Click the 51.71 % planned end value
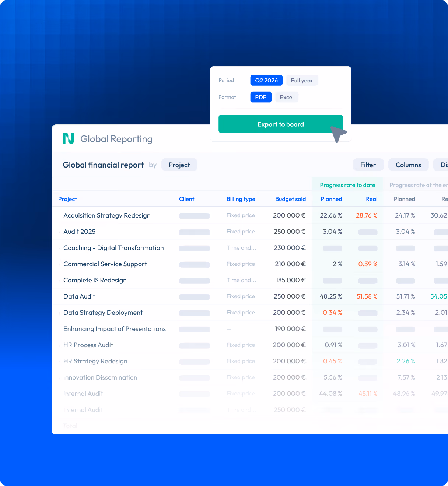 click(x=406, y=296)
